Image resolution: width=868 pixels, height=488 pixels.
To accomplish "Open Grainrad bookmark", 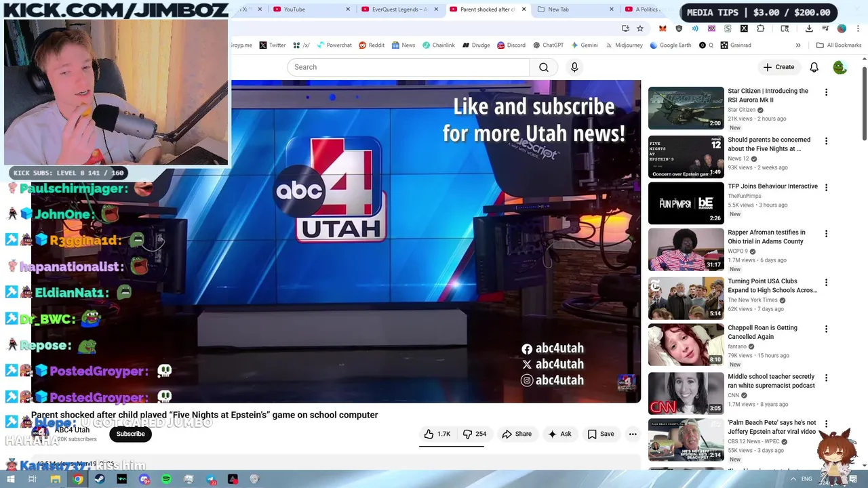I will tap(735, 45).
